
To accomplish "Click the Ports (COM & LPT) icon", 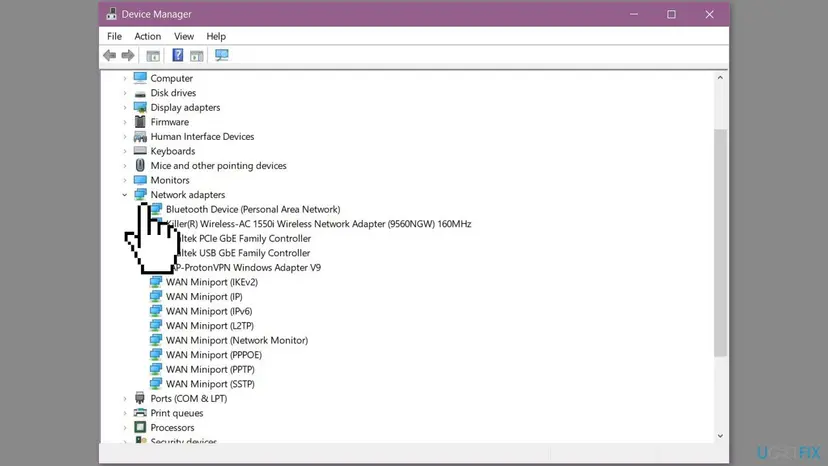I will click(x=140, y=398).
